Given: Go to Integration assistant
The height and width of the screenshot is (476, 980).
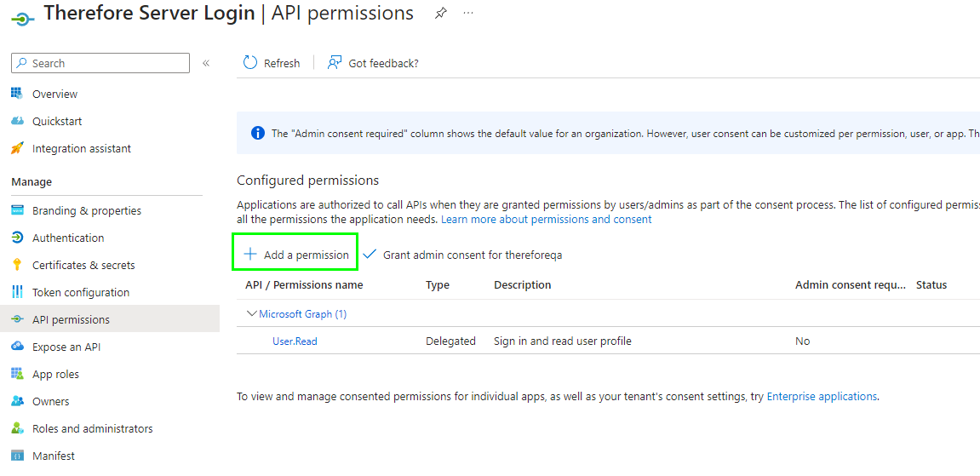Looking at the screenshot, I should 82,149.
